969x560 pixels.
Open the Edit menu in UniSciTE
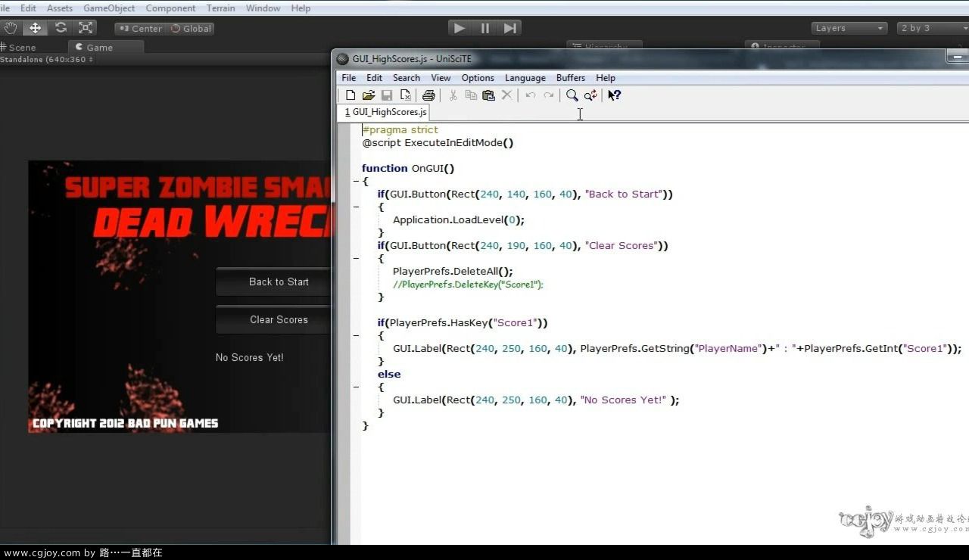click(x=374, y=78)
